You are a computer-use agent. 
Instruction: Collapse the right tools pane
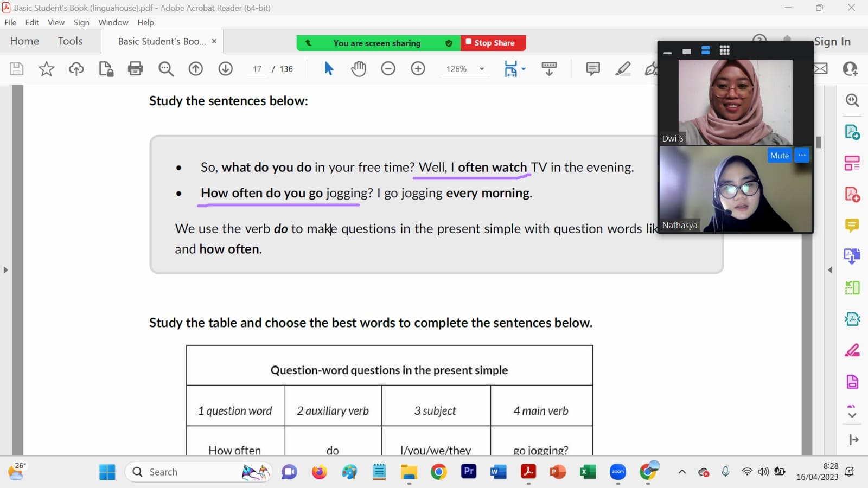point(829,269)
